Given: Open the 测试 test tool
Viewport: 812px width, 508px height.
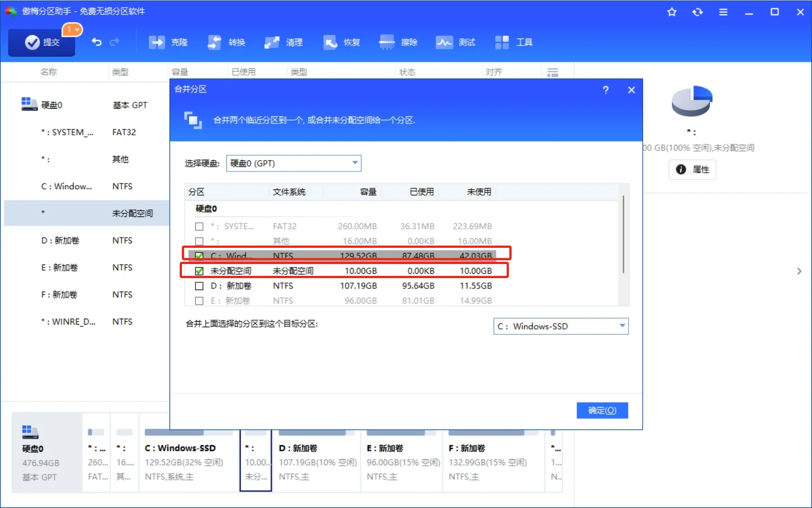Looking at the screenshot, I should pyautogui.click(x=456, y=42).
